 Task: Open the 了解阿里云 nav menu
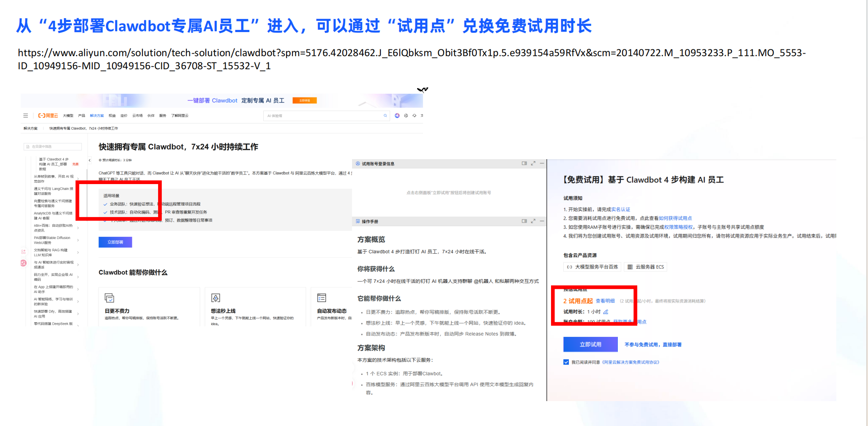pos(180,116)
